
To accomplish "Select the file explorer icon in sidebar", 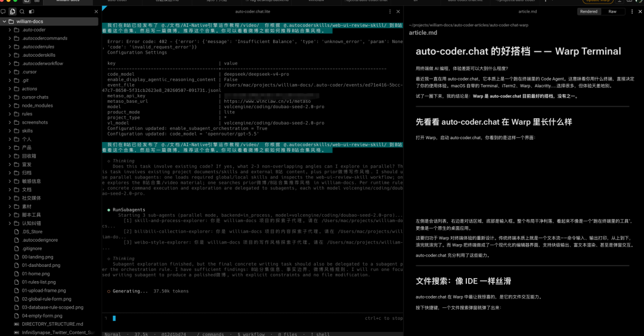I will [x=13, y=11].
